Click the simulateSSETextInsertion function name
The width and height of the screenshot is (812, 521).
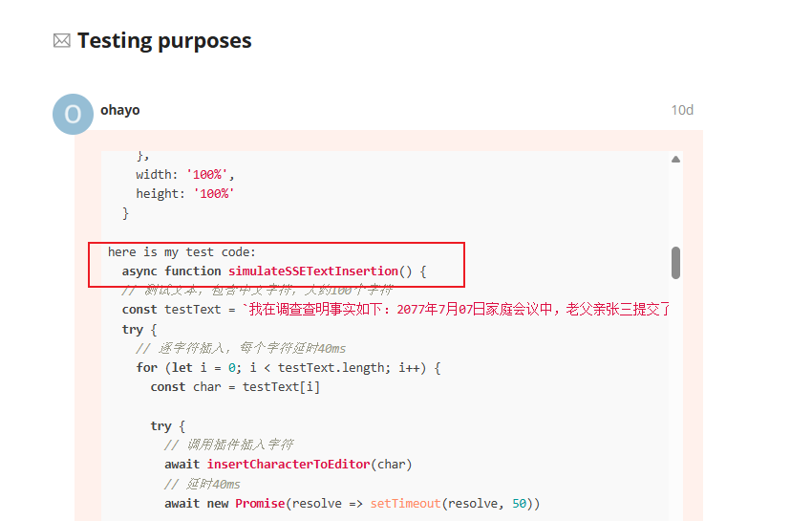pos(313,271)
